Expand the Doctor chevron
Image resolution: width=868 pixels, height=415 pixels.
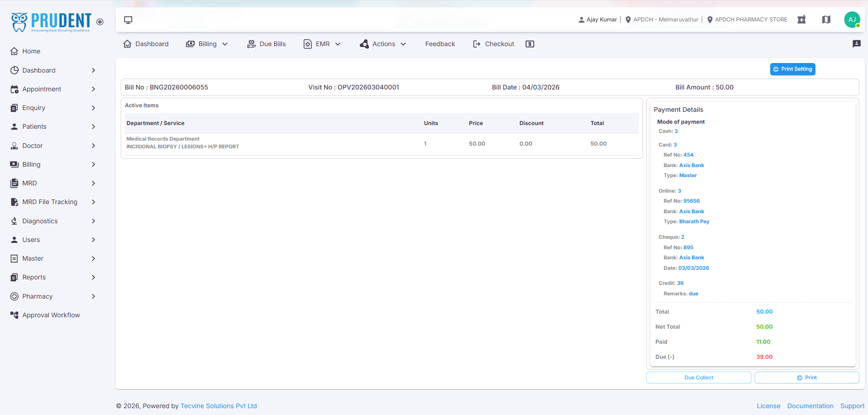coord(93,146)
